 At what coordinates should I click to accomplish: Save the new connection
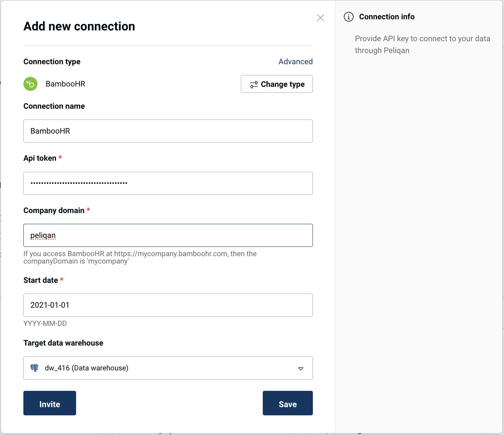click(288, 403)
